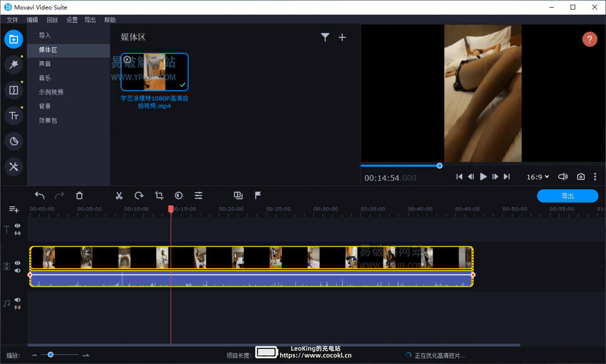Screen dimensions: 606x364
Task: Toggle title track visibility eye
Action: point(18,226)
